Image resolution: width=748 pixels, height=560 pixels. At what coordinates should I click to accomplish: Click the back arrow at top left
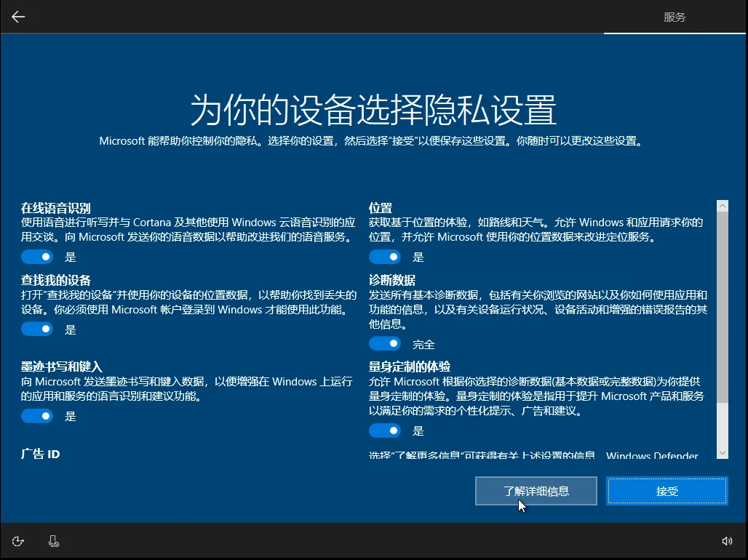pyautogui.click(x=18, y=17)
